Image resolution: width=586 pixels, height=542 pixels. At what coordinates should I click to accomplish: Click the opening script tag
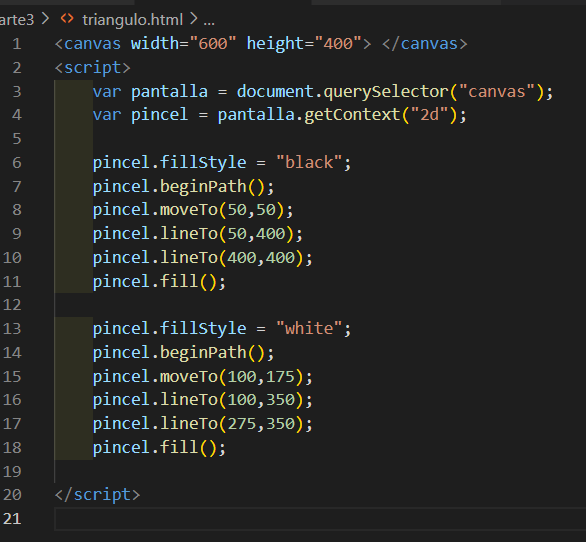(93, 68)
